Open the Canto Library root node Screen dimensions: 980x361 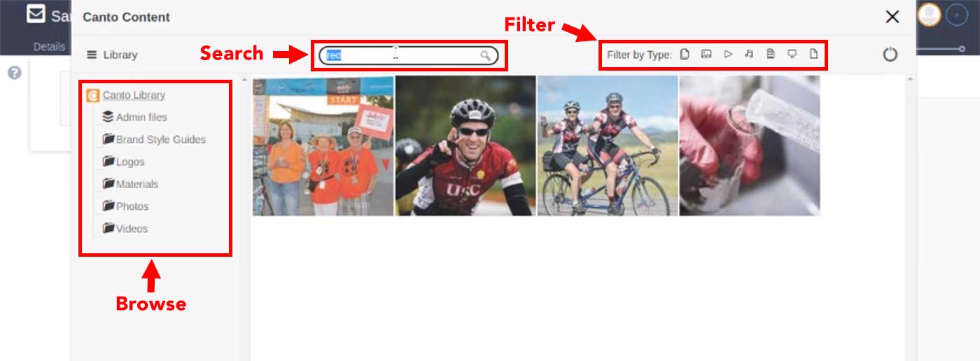pyautogui.click(x=133, y=95)
